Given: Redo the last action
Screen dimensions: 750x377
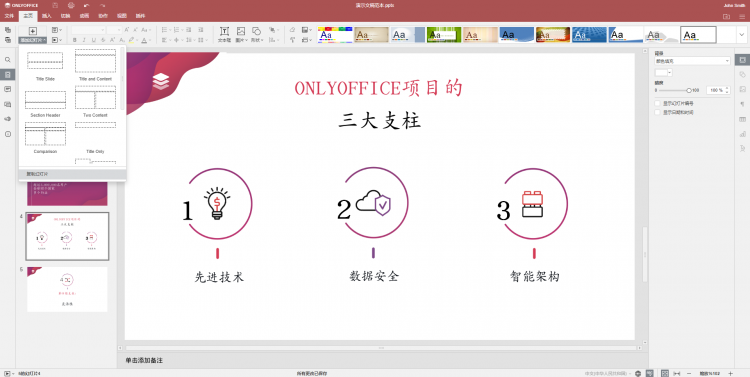Looking at the screenshot, I should pos(102,5).
